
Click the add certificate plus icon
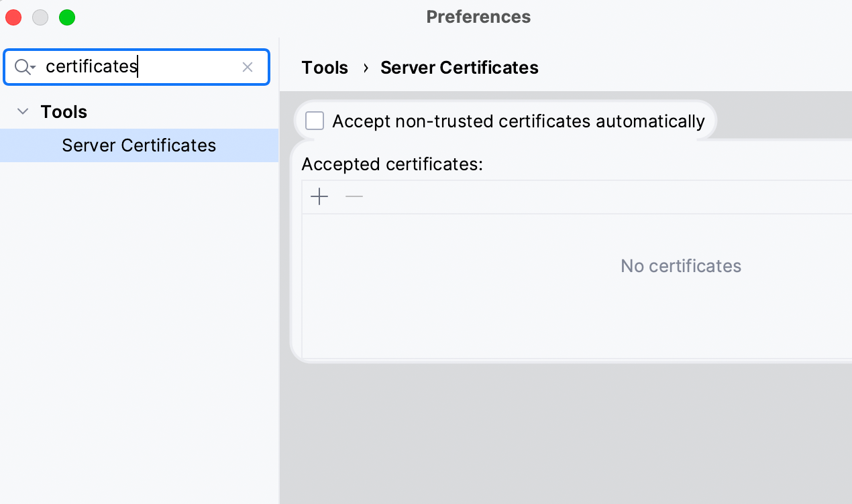coord(320,197)
